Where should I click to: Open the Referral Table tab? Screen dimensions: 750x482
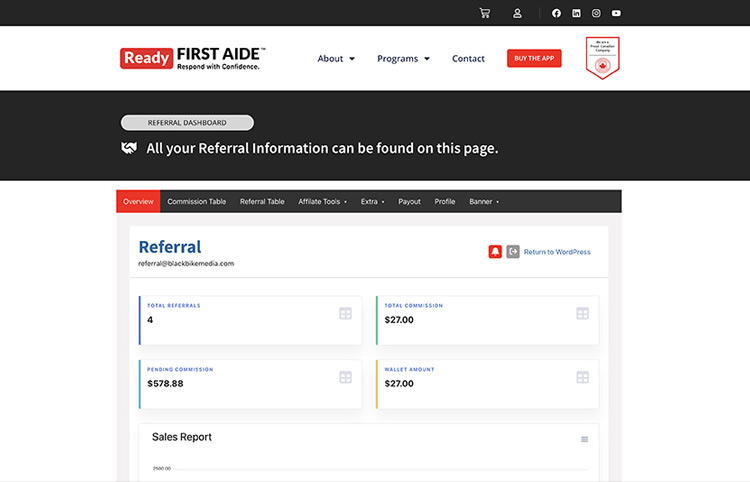(x=262, y=202)
